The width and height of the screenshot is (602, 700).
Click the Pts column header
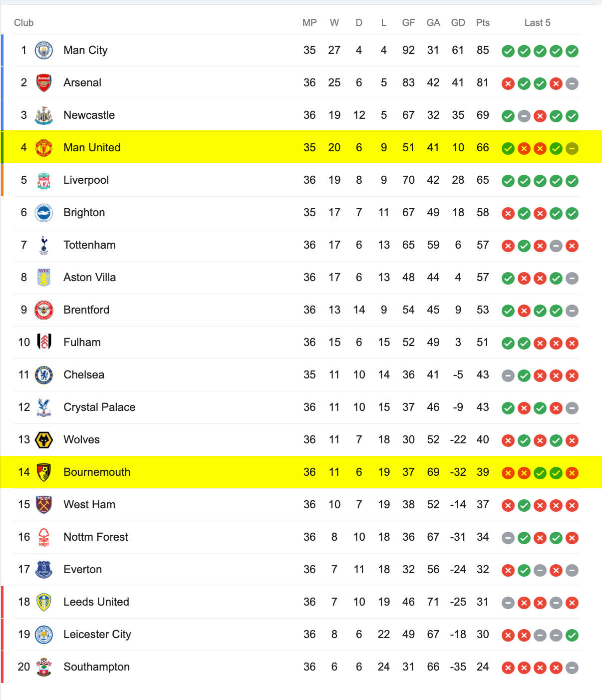click(x=483, y=23)
